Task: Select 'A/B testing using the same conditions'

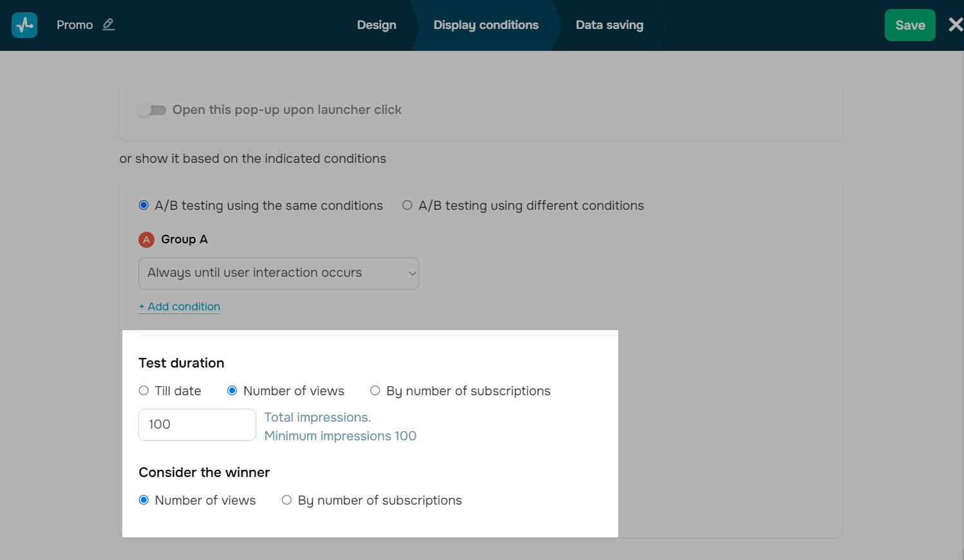Action: (x=144, y=205)
